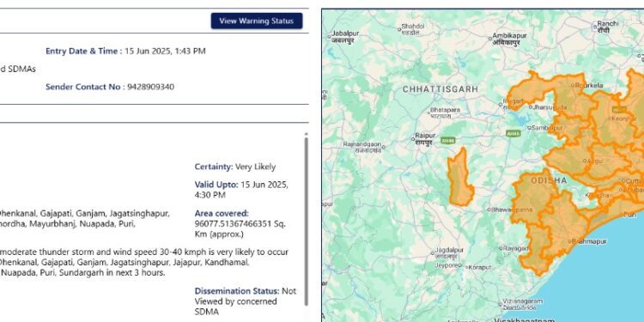
Task: Select the Jagdalpur city marker
Action: [x=433, y=253]
